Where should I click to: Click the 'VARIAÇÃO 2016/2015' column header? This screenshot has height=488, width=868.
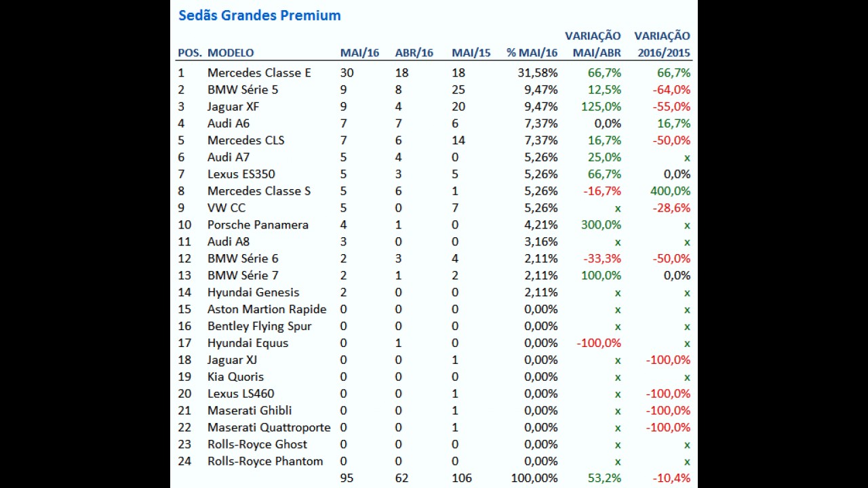coord(663,44)
